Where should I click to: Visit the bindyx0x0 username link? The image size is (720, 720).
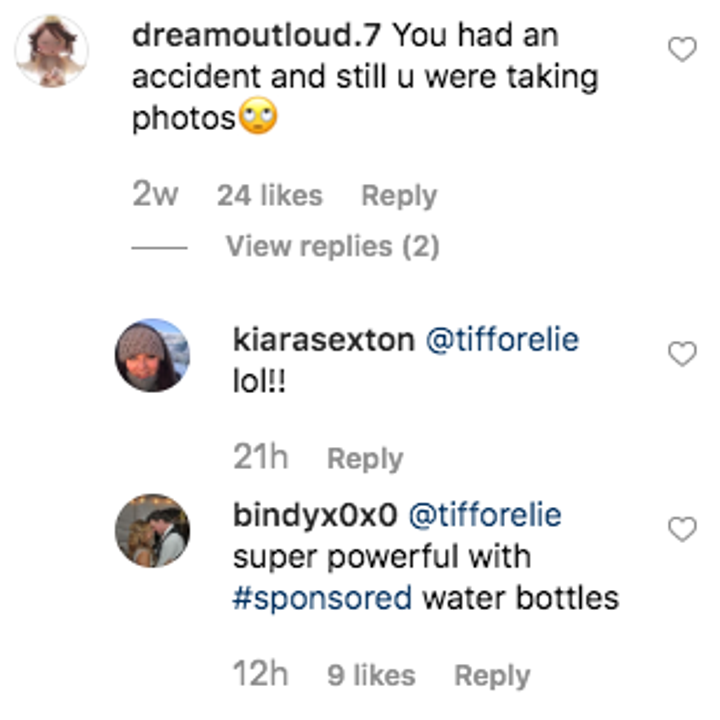pyautogui.click(x=315, y=515)
